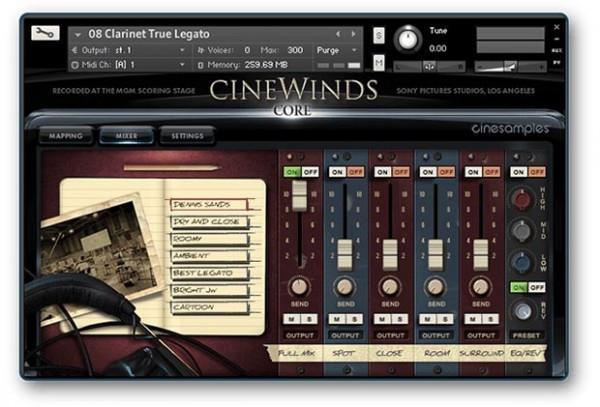600x407 pixels.
Task: Select the Dry and Close preset
Action: pyautogui.click(x=210, y=221)
